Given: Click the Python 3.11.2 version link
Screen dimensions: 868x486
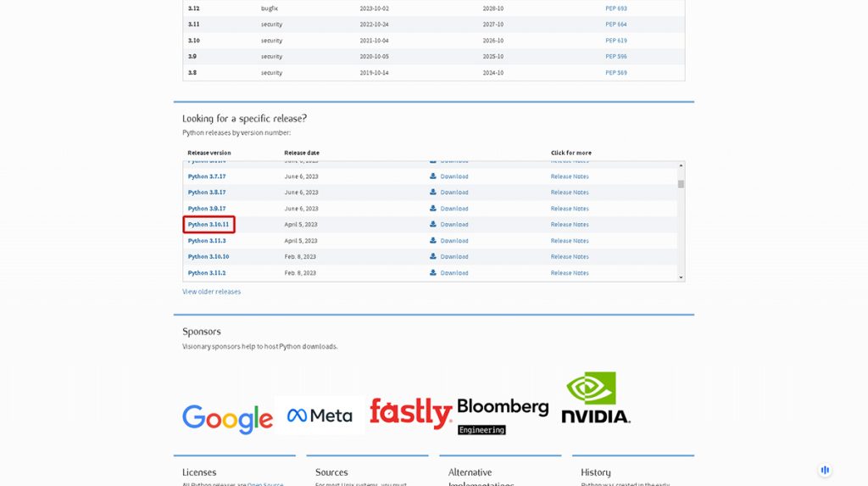Looking at the screenshot, I should tap(207, 273).
